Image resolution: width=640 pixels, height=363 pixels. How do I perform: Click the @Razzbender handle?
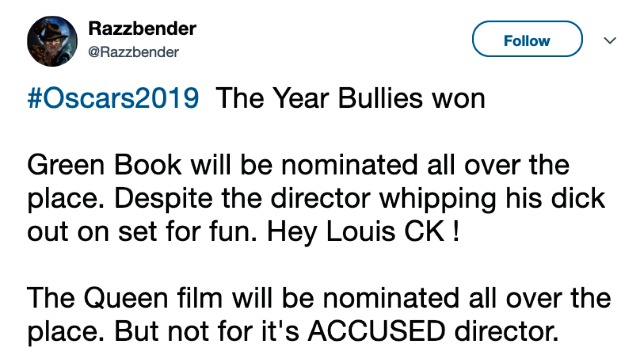pyautogui.click(x=133, y=52)
